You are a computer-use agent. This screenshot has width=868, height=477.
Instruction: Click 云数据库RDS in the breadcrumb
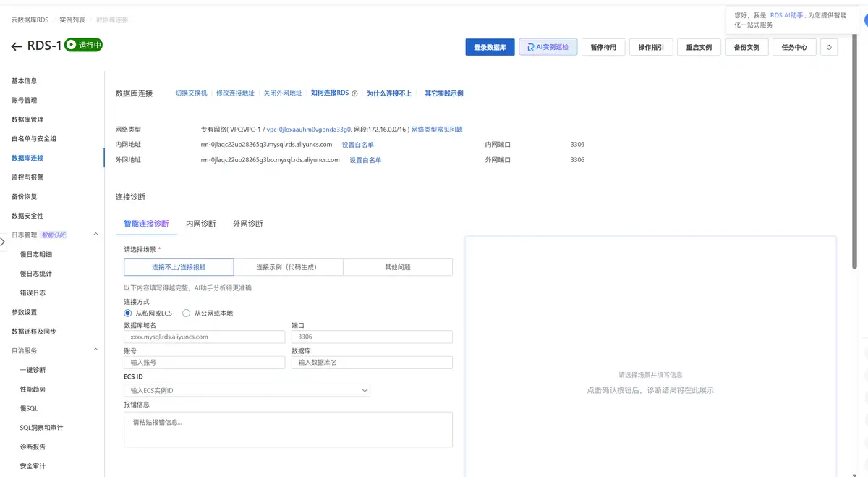click(30, 20)
